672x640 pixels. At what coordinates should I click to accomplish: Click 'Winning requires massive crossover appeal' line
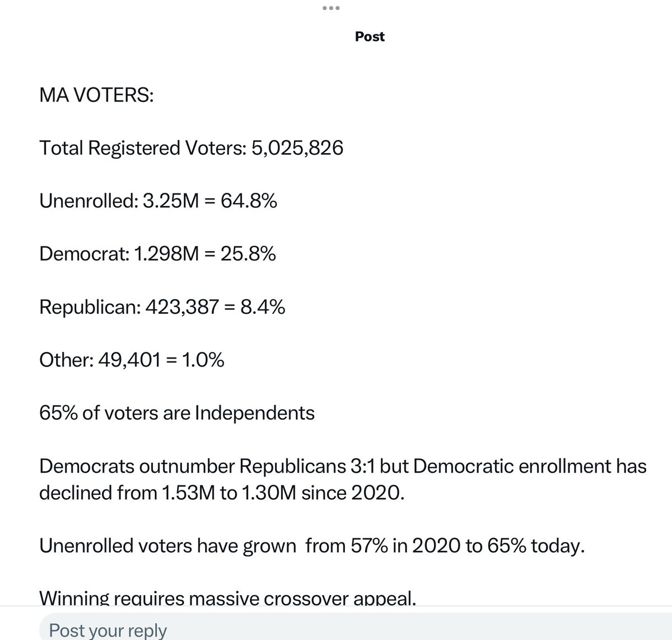coord(228,599)
